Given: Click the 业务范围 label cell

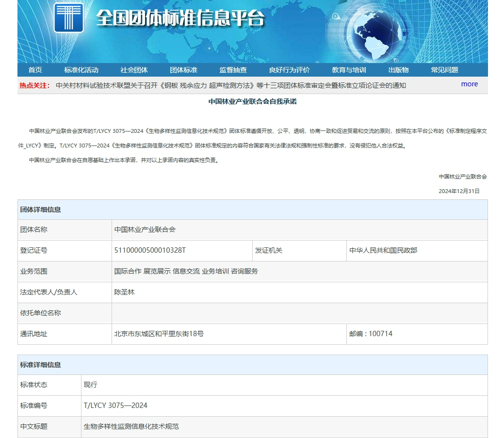Looking at the screenshot, I should pyautogui.click(x=65, y=272).
